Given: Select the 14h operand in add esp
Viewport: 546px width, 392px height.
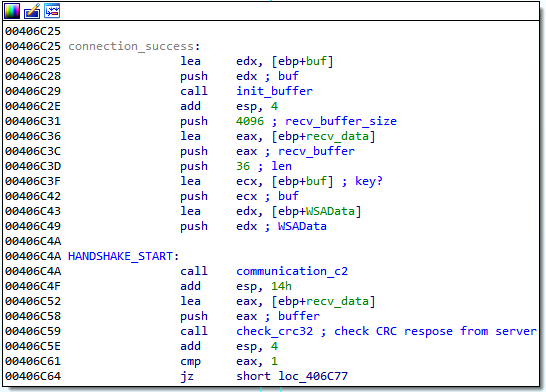Looking at the screenshot, I should click(x=281, y=286).
